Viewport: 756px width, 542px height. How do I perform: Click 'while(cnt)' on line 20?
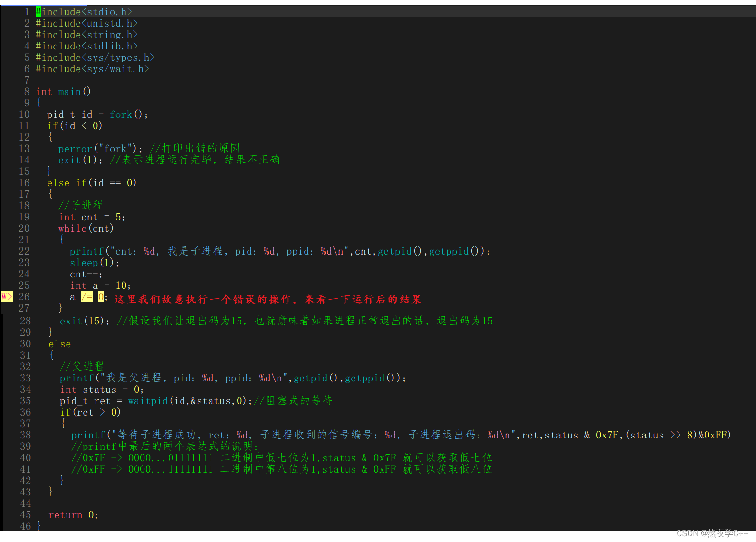(86, 228)
